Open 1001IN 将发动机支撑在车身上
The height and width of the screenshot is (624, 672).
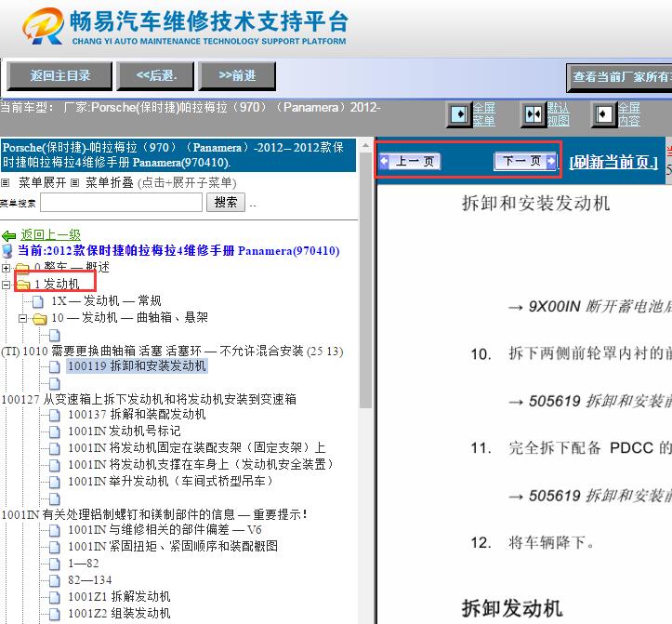(x=201, y=464)
